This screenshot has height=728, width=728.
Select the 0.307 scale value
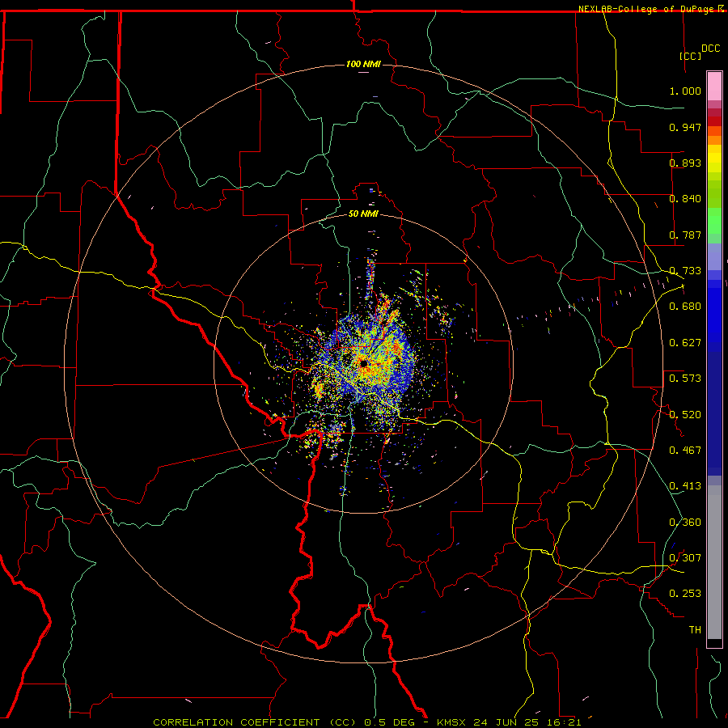pyautogui.click(x=685, y=558)
